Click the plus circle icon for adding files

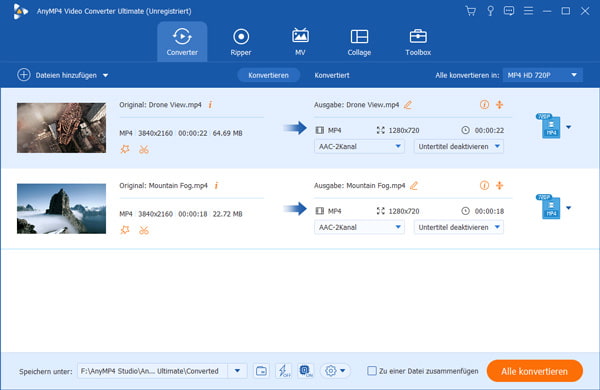(x=24, y=75)
